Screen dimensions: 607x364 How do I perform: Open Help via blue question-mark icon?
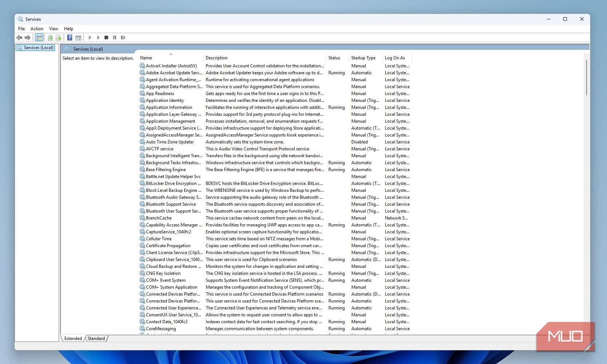70,37
